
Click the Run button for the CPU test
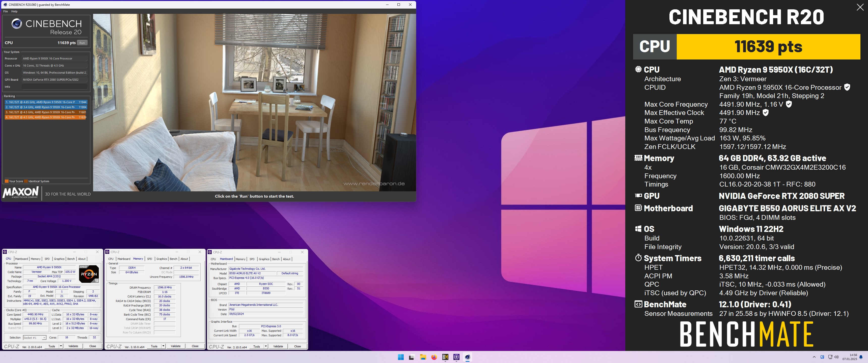point(82,43)
